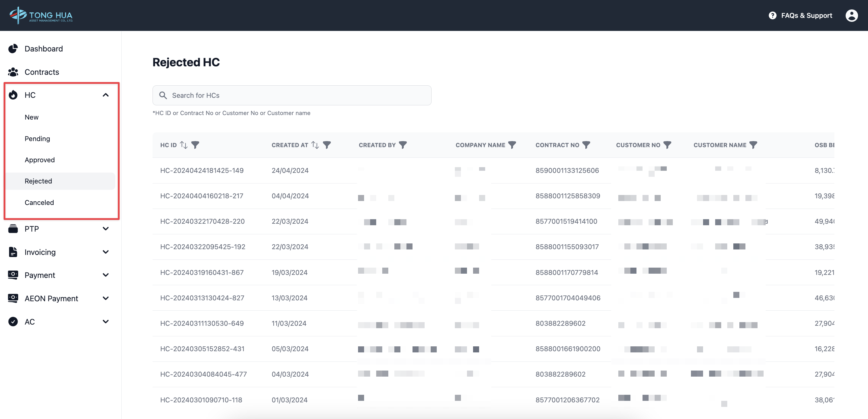Expand the AEON Payment section

105,298
